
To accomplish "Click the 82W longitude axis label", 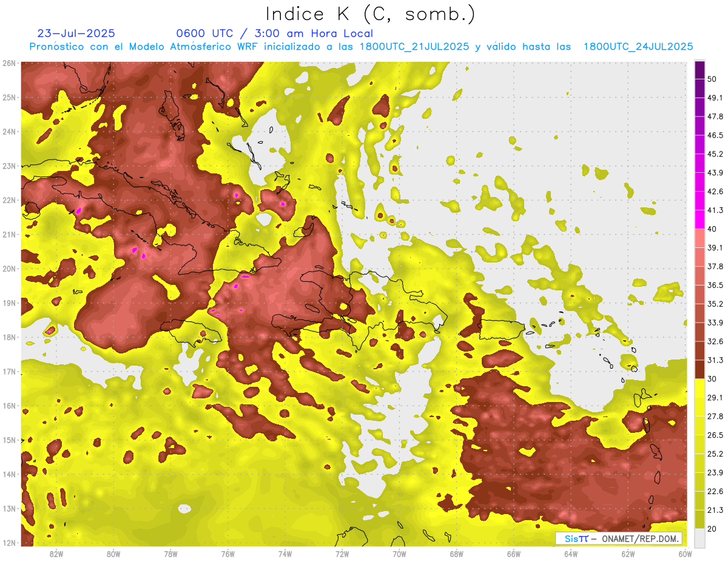I will click(56, 554).
